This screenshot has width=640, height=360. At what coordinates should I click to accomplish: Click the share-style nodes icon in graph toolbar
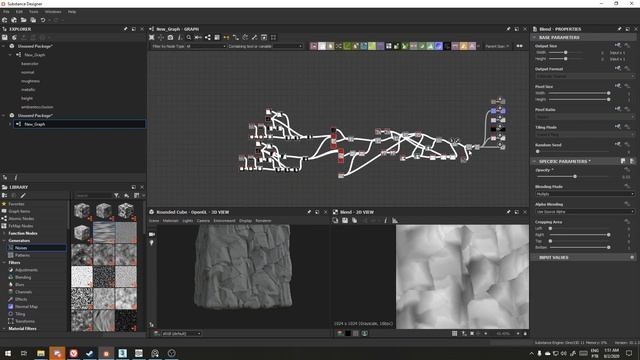208,38
